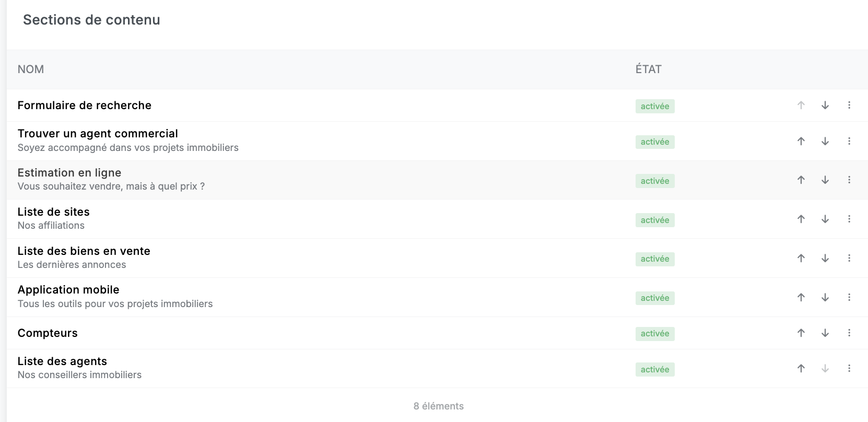Click activée status of Liste des biens en vente

[x=655, y=259]
